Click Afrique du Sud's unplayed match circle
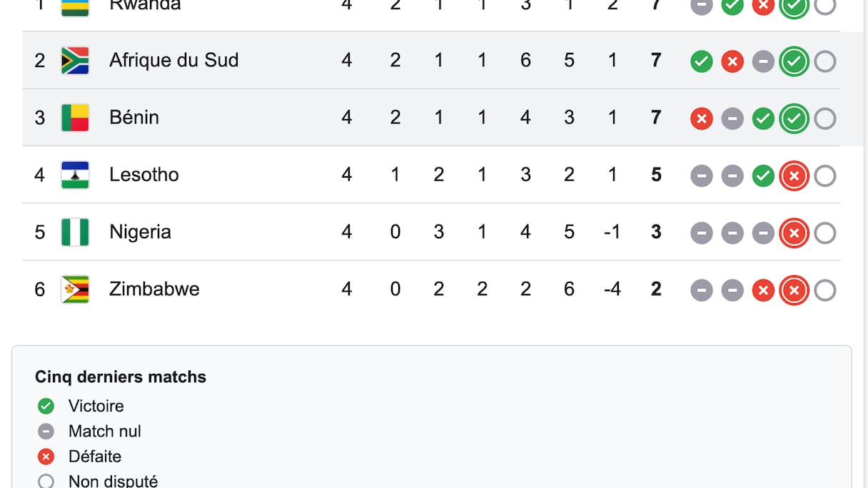868x488 pixels. click(x=824, y=61)
